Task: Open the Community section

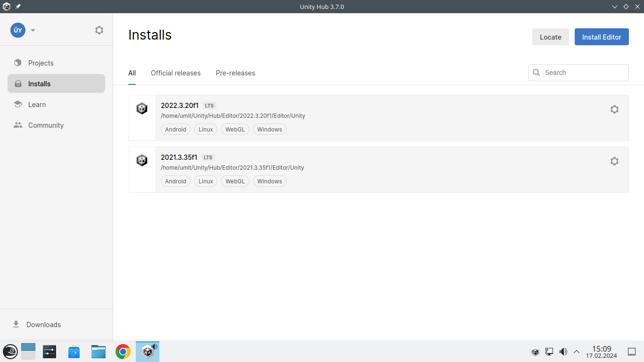Action: (x=46, y=125)
